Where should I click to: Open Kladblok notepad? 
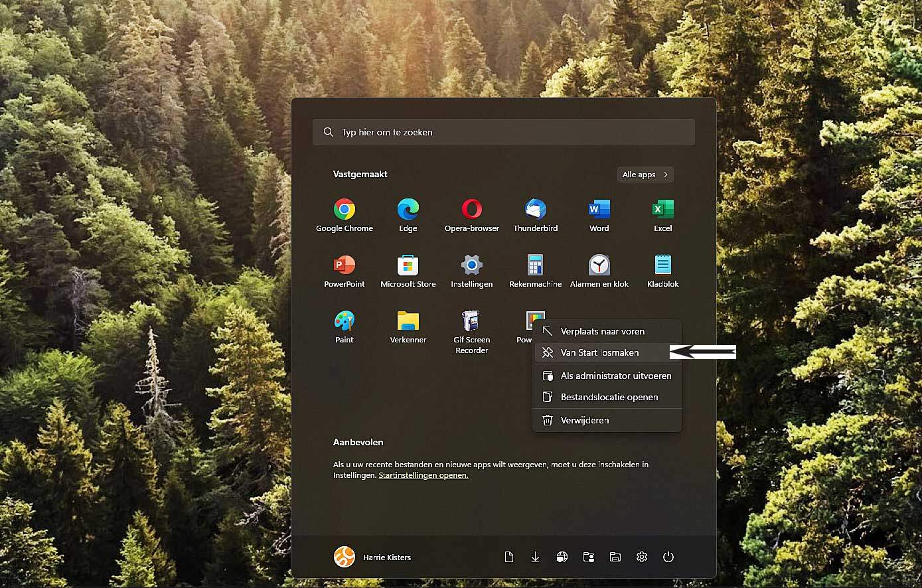click(x=662, y=271)
